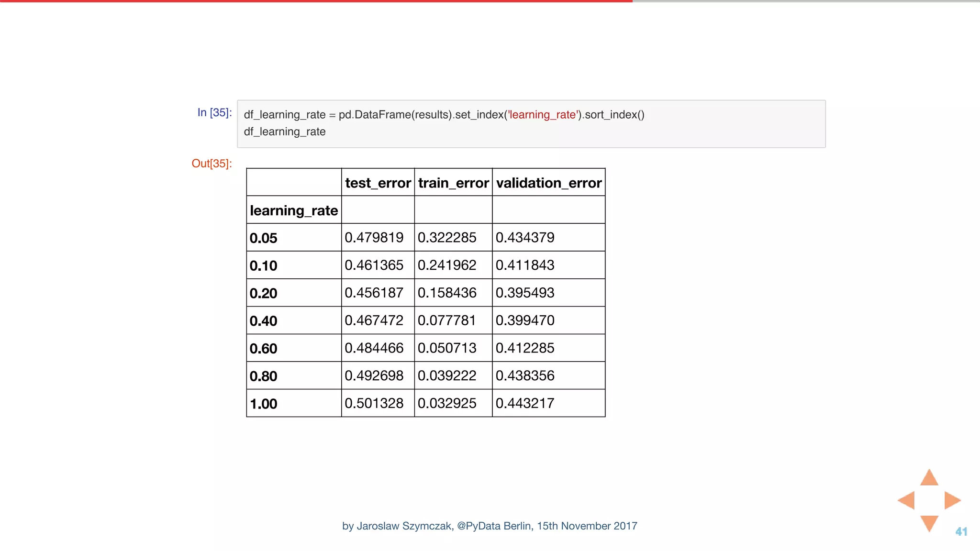Click test error value 0.492698
Viewport: 980px width, 551px height.
pyautogui.click(x=374, y=375)
